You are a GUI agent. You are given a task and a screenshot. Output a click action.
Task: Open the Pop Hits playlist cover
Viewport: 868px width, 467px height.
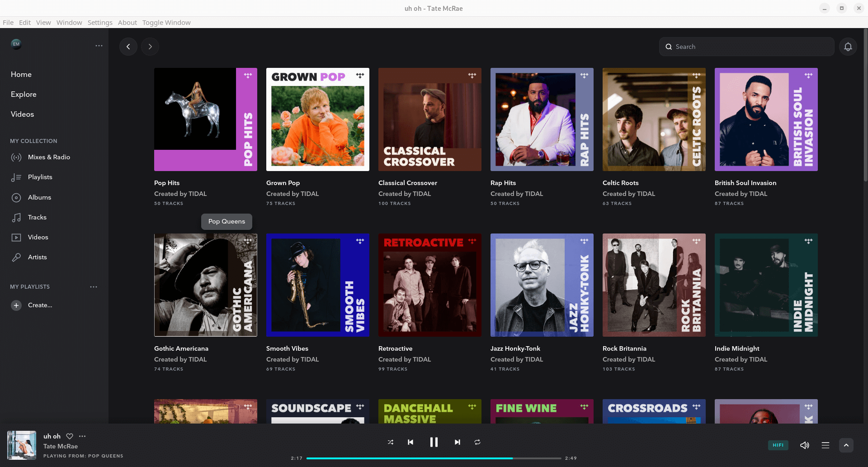(206, 119)
